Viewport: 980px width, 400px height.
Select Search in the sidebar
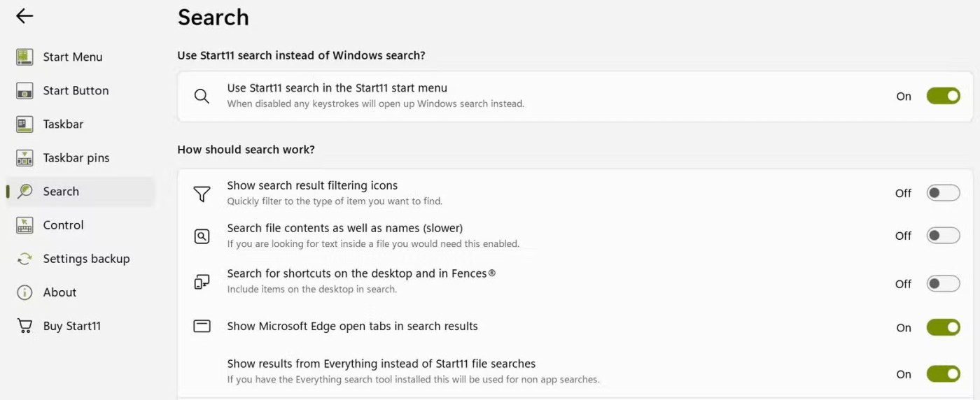click(61, 192)
